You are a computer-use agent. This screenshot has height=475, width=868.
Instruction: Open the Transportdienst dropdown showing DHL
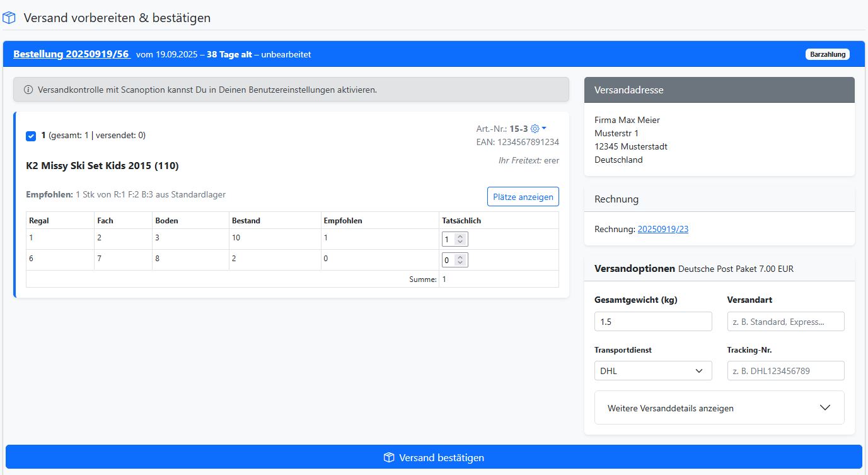[x=652, y=371]
